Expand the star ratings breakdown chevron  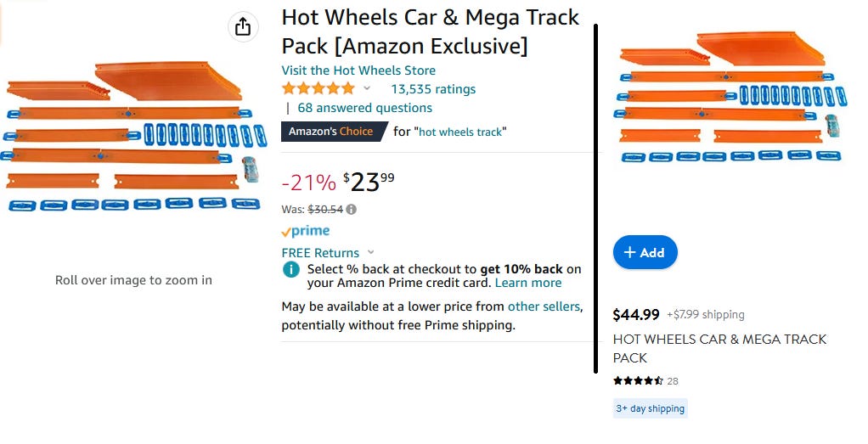click(367, 88)
